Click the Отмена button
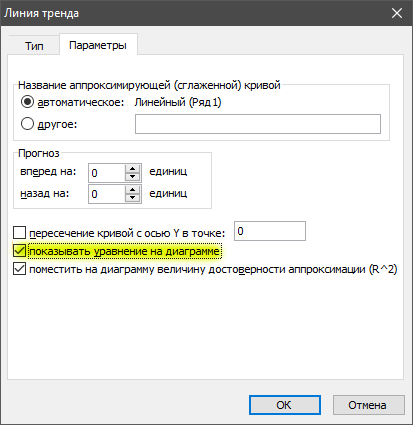Screen dimensions: 413x425 pyautogui.click(x=368, y=405)
